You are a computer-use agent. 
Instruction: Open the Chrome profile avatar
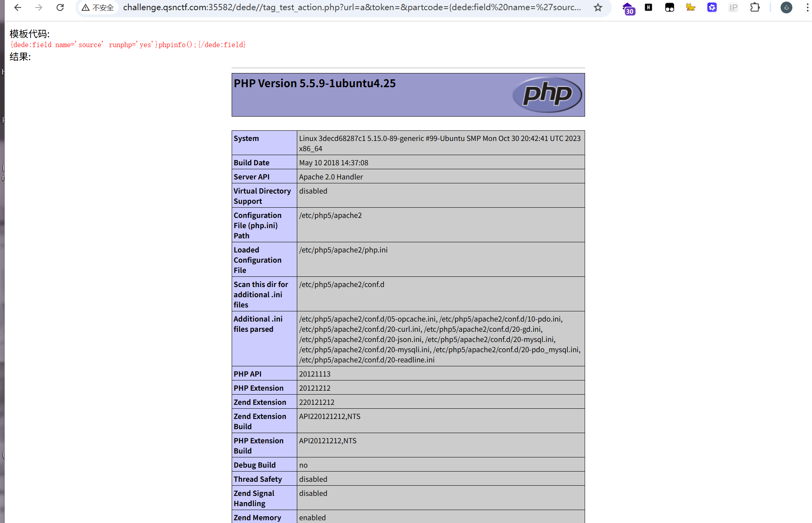click(x=786, y=7)
